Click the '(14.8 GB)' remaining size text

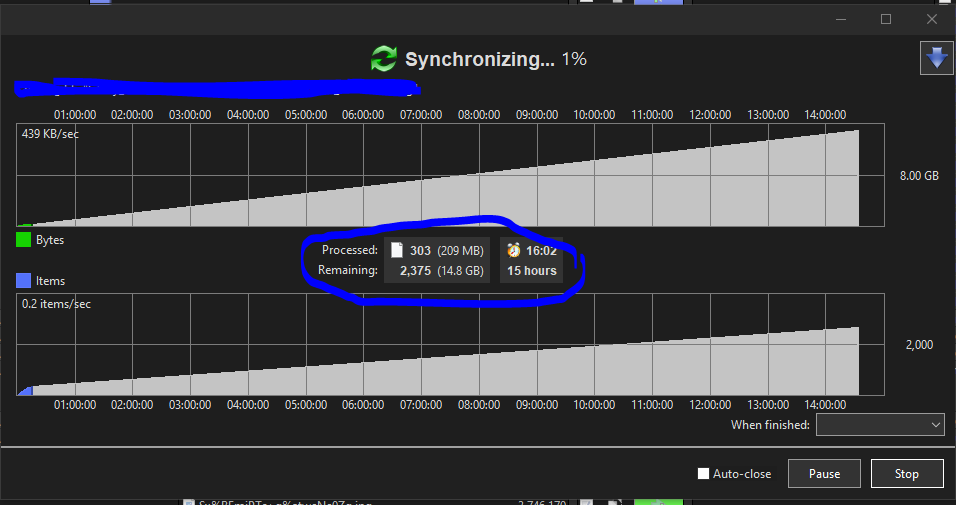pos(460,271)
